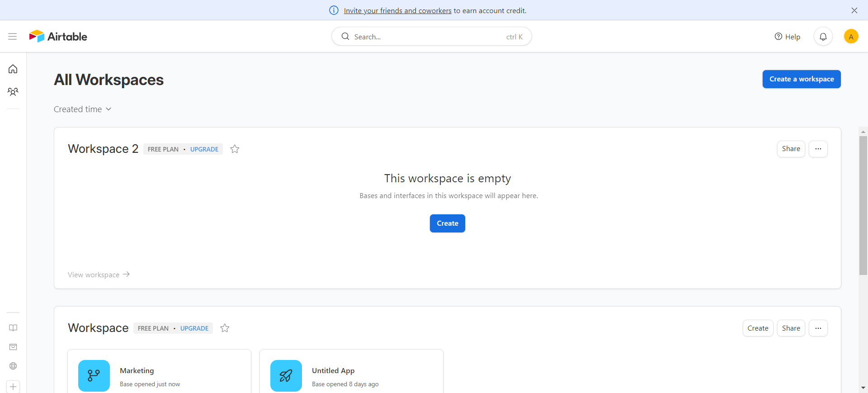Click the search magnifier icon
The width and height of the screenshot is (868, 393).
click(345, 37)
